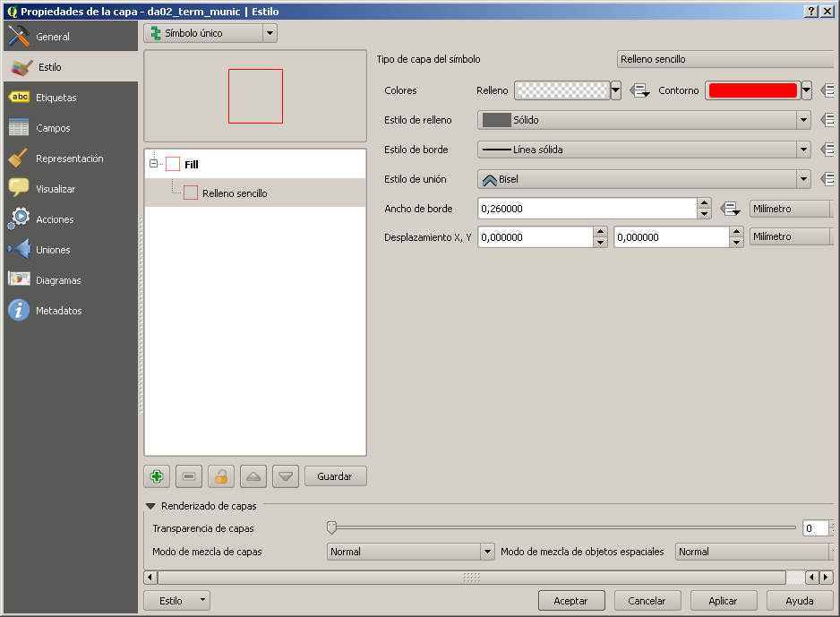This screenshot has width=840, height=617.
Task: Go to the Campos tab
Action: coord(71,128)
